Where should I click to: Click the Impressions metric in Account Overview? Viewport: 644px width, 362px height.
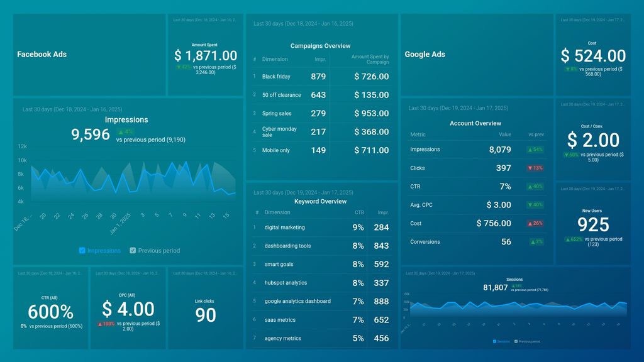point(425,150)
